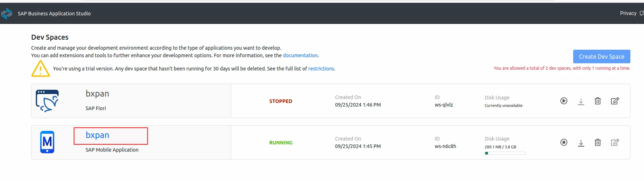Click the 'SAP Business Application Studio' title text
This screenshot has width=644, height=182.
54,14
